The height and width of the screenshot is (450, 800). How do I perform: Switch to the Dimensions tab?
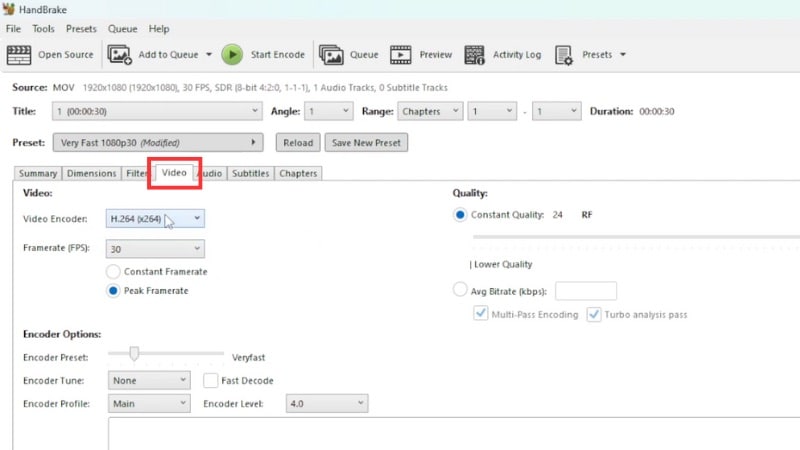point(91,173)
